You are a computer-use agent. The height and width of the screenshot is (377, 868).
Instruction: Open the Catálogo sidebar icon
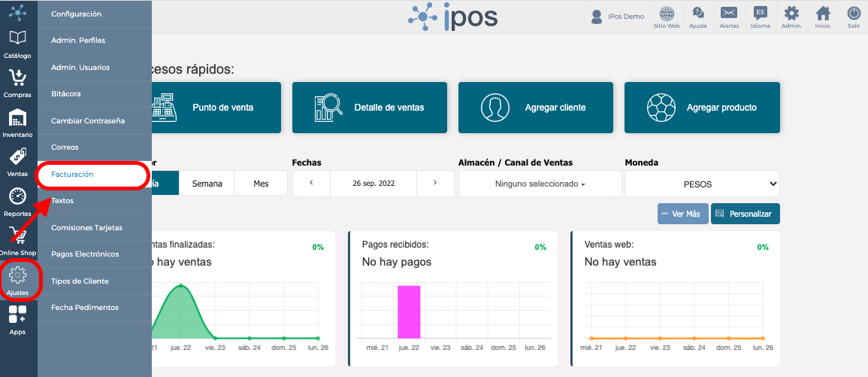(18, 44)
